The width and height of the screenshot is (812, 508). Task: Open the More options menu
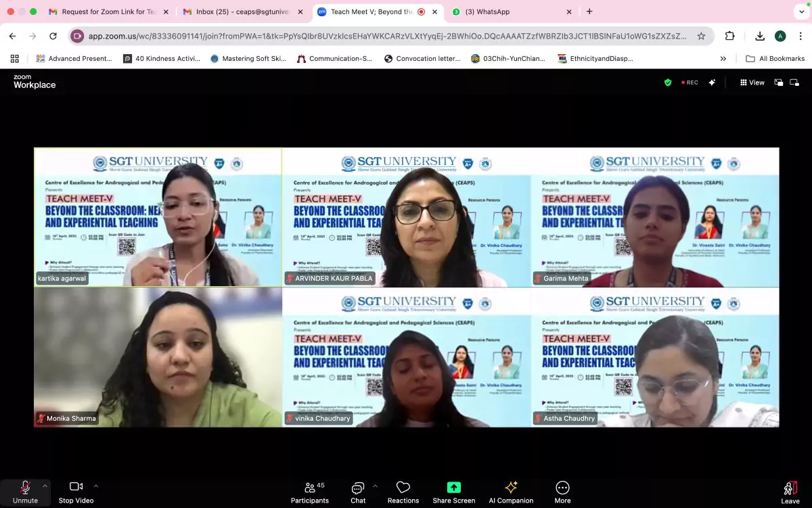click(x=562, y=492)
